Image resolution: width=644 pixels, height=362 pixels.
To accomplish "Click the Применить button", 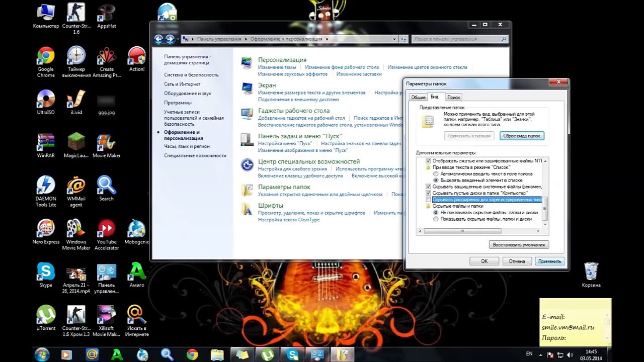I will (x=549, y=261).
